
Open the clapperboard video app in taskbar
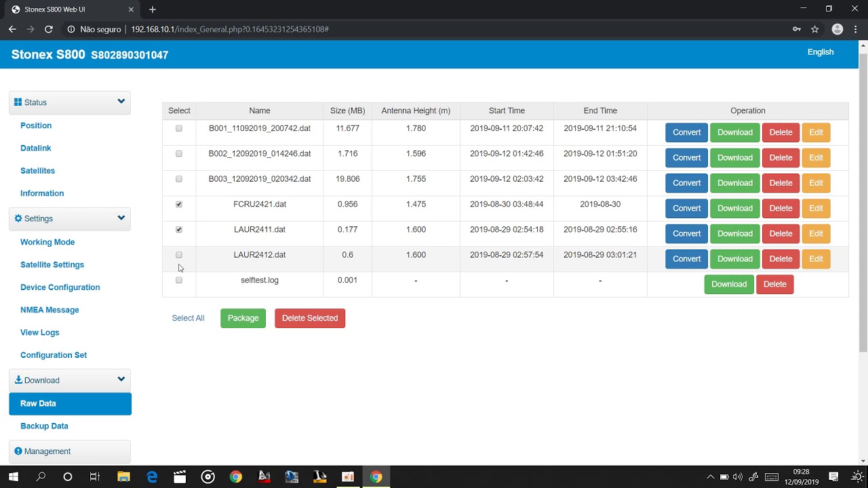tap(180, 476)
